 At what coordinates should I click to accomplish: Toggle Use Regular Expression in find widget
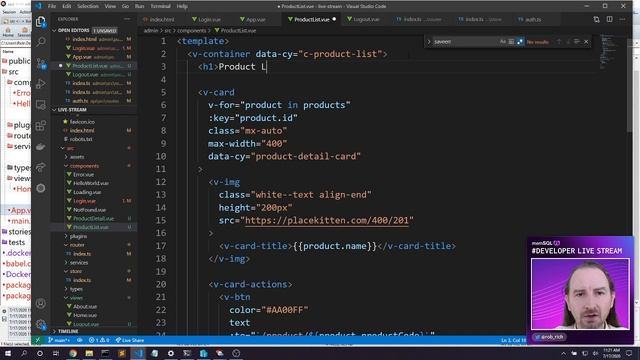520,42
